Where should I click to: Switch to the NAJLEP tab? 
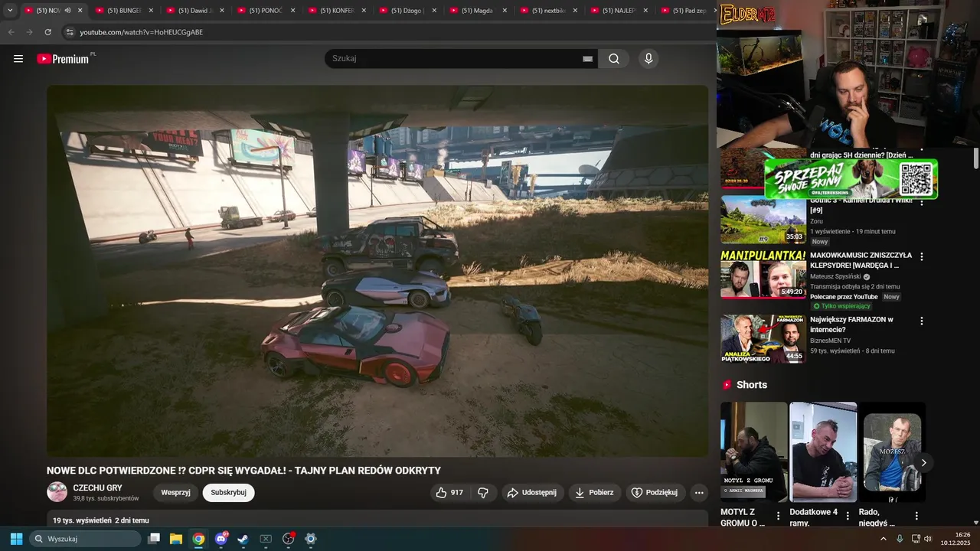click(x=619, y=11)
